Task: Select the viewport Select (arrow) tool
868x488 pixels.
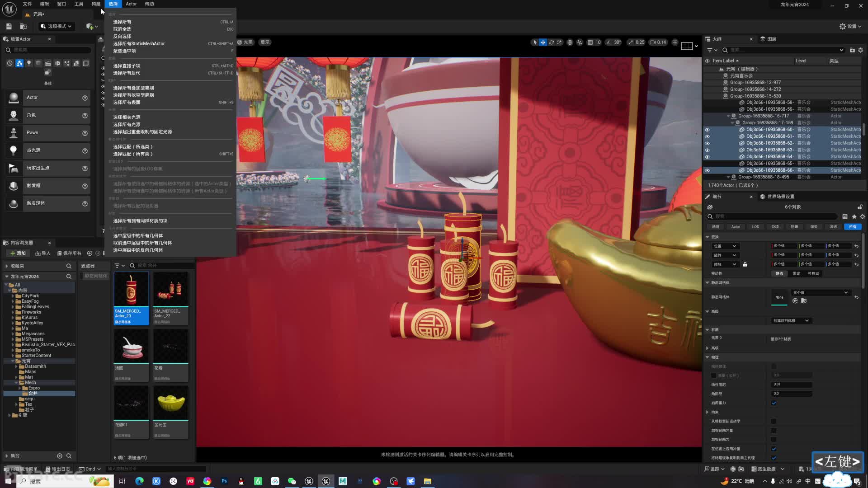Action: pos(535,42)
